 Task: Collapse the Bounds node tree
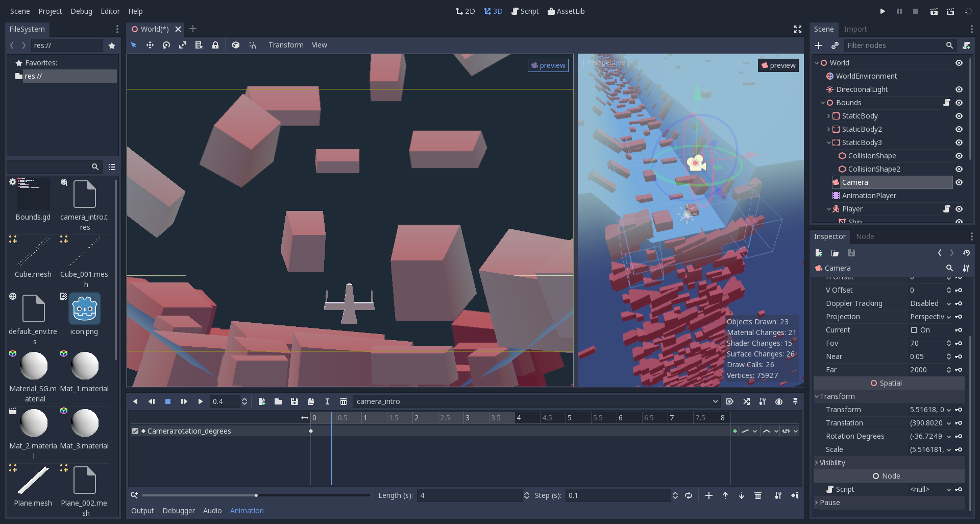click(823, 103)
